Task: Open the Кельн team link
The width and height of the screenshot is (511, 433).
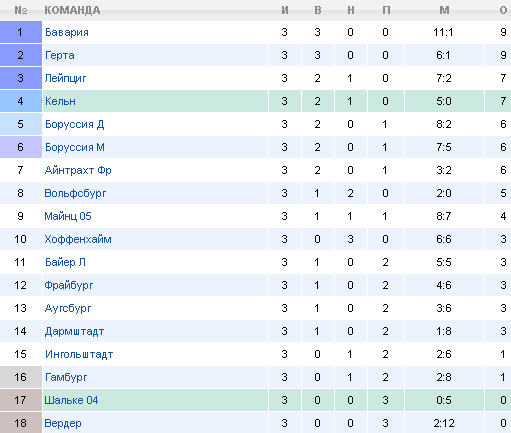Action: (60, 101)
